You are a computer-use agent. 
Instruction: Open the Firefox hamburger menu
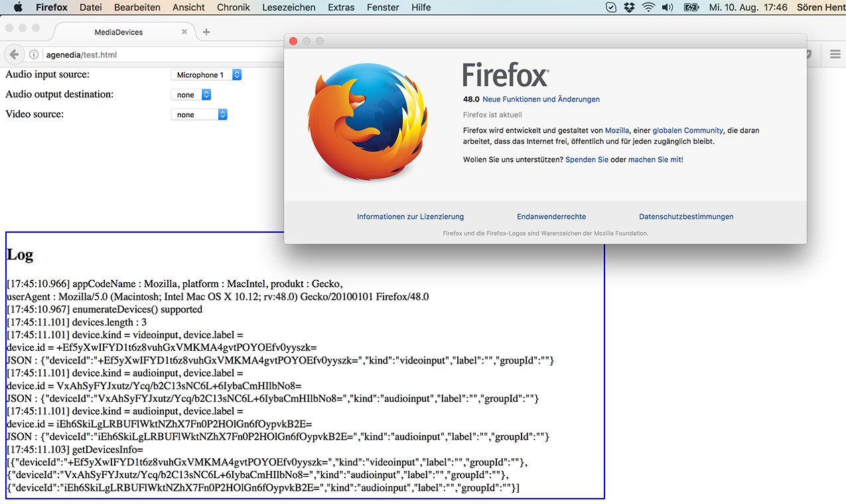click(835, 54)
